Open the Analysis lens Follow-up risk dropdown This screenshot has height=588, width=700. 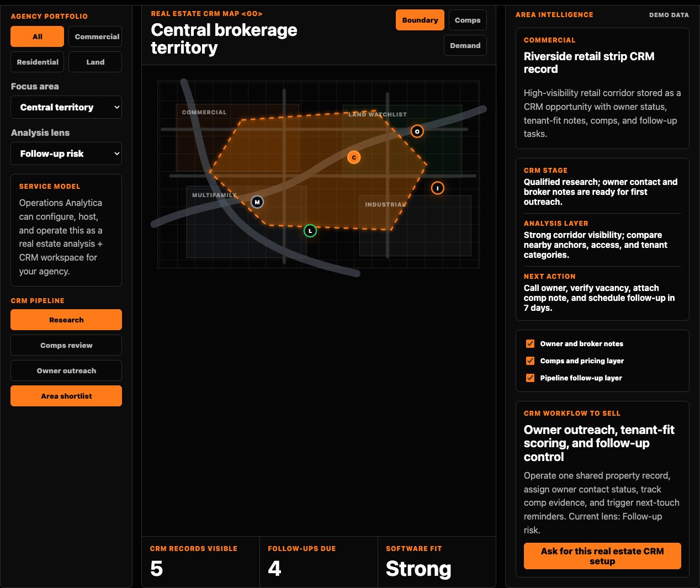(x=66, y=153)
